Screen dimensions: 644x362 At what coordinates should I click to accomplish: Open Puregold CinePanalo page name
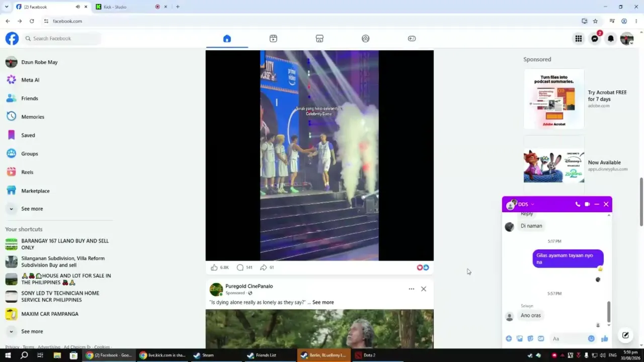249,286
